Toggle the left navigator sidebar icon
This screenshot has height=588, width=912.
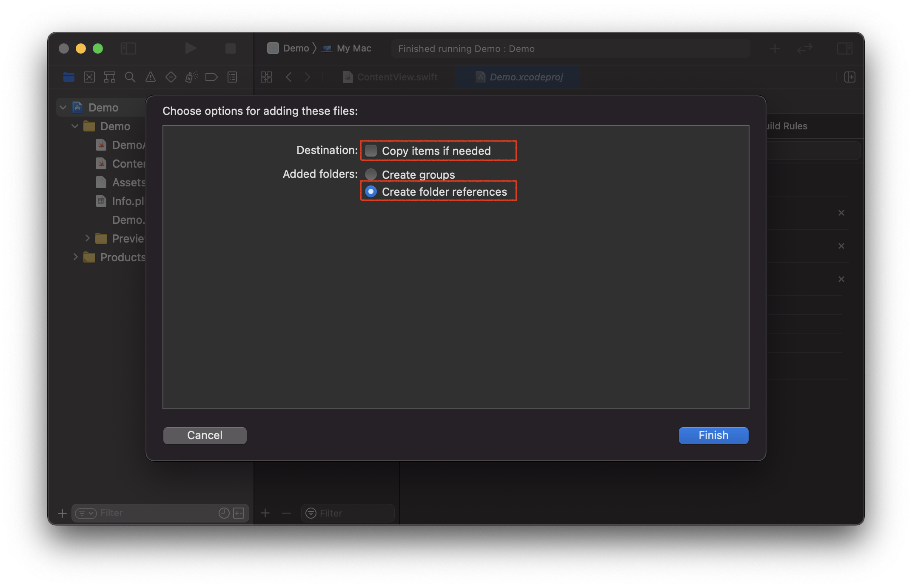[x=128, y=49]
